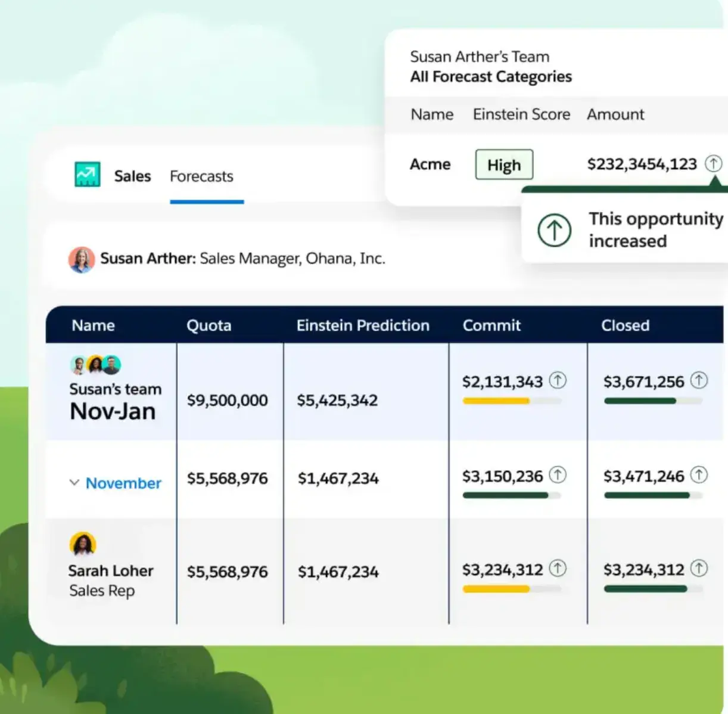The image size is (728, 714).
Task: Collapse the November row chevron
Action: (74, 483)
